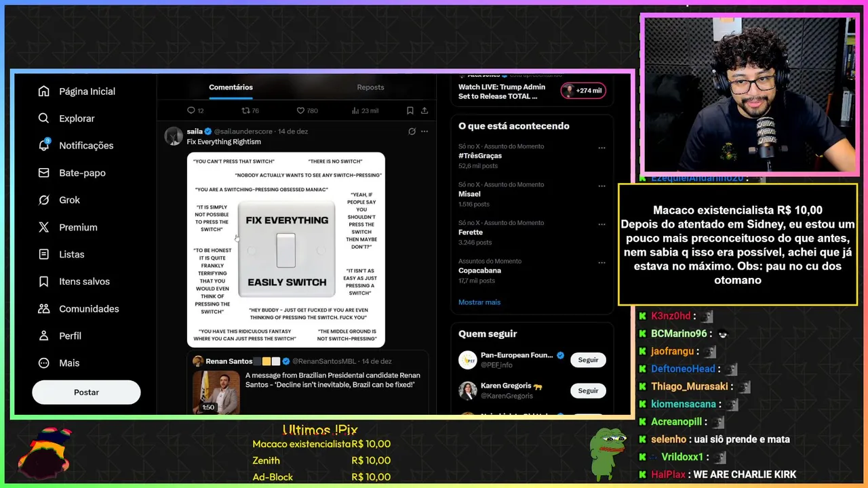Open the Perfil person icon
868x488 pixels.
tap(44, 335)
